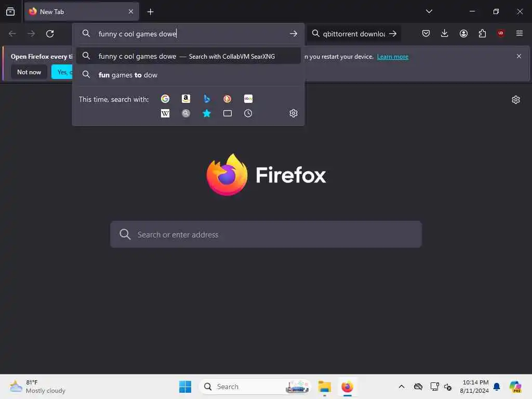The image size is (532, 399).
Task: Click the Firefox logo on the New Tab page
Action: tap(266, 175)
